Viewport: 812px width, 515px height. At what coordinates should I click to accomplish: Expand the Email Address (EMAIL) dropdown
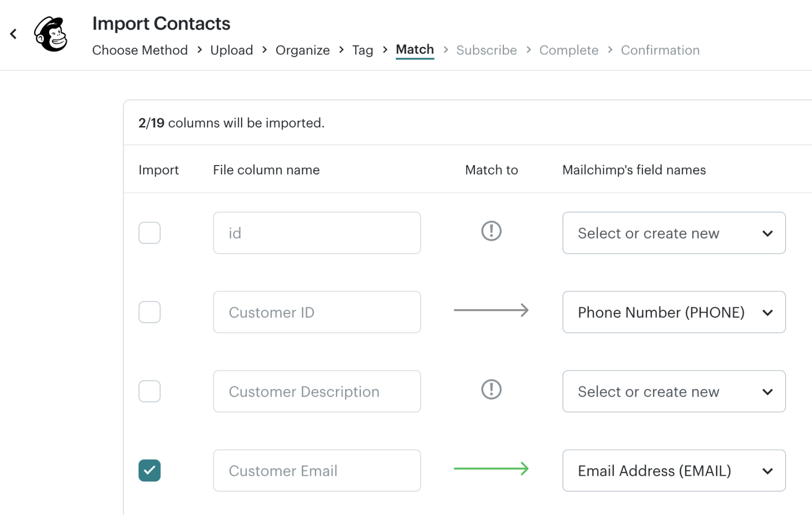click(673, 471)
